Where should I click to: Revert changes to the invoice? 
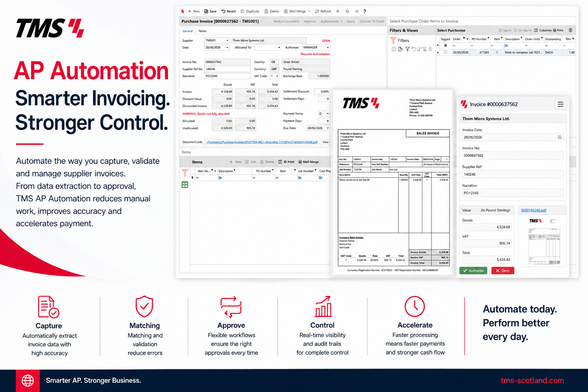[229, 11]
